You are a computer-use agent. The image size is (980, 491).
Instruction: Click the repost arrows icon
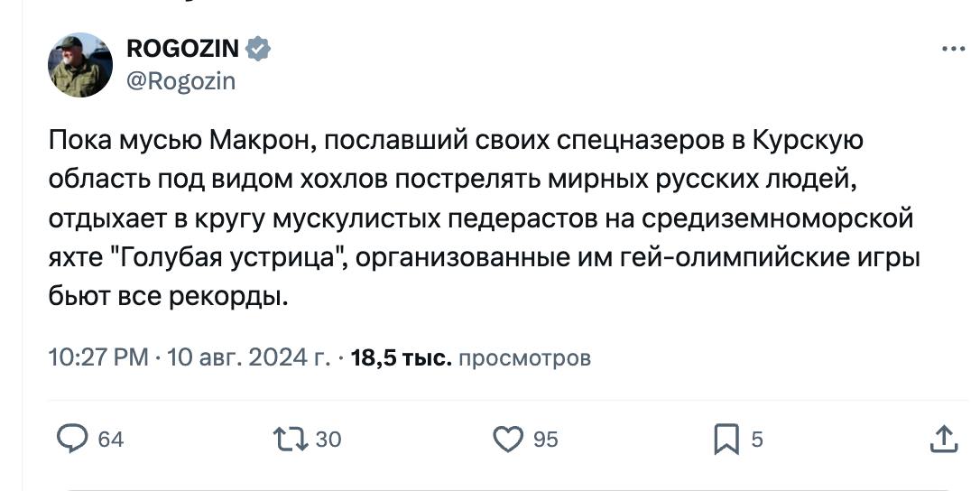291,439
